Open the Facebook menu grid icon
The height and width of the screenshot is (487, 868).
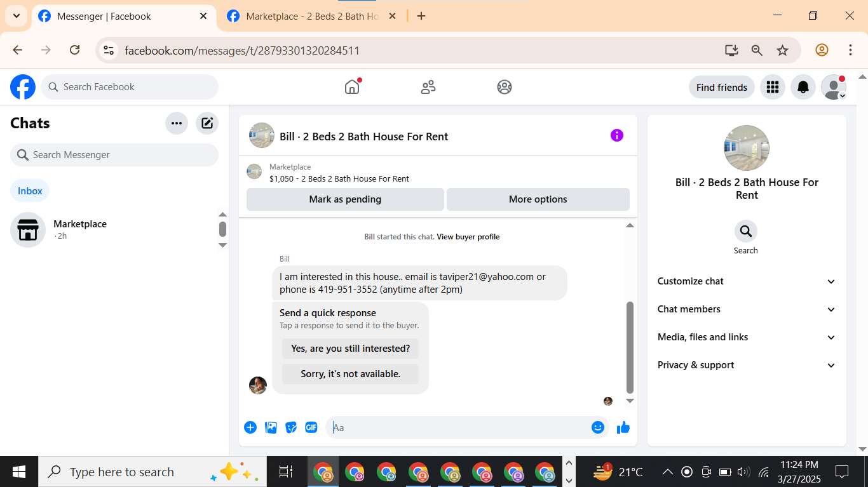tap(773, 87)
